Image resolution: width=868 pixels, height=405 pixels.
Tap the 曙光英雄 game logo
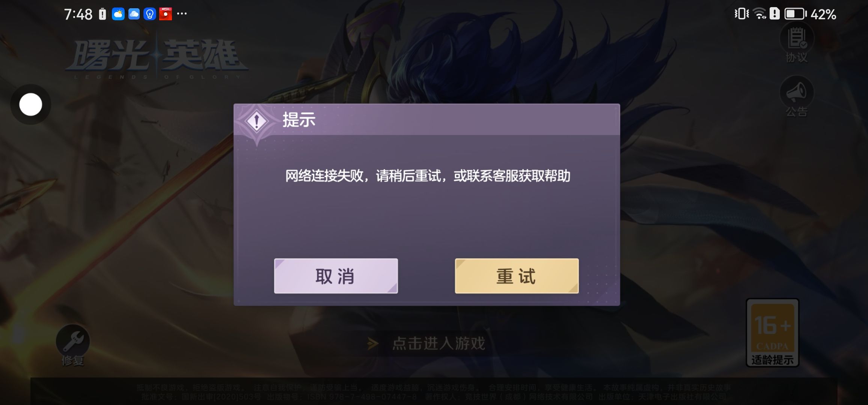click(x=157, y=58)
